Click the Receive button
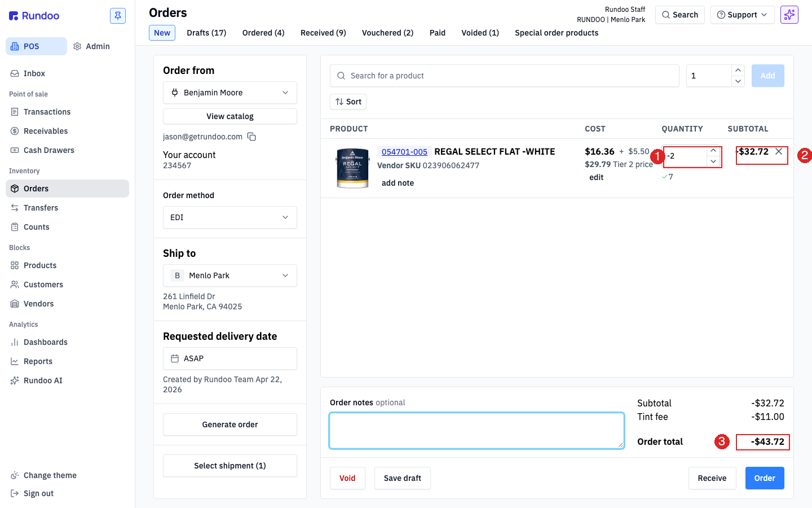Viewport: 812px width, 508px height. 712,478
